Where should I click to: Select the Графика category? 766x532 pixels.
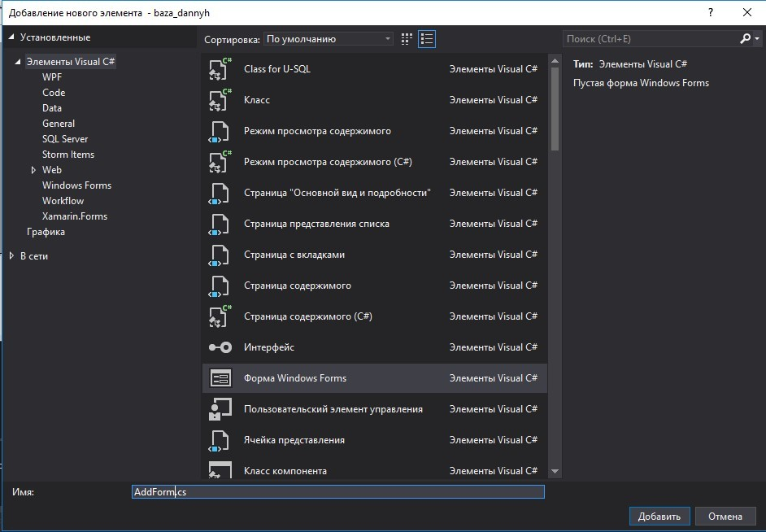pyautogui.click(x=46, y=232)
